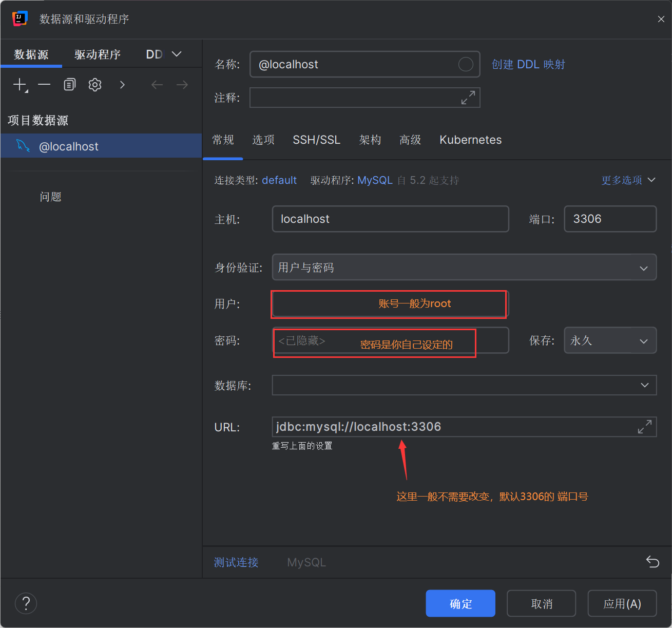Click 项目数据源 section header
Viewport: 672px width, 628px height.
pyautogui.click(x=38, y=120)
